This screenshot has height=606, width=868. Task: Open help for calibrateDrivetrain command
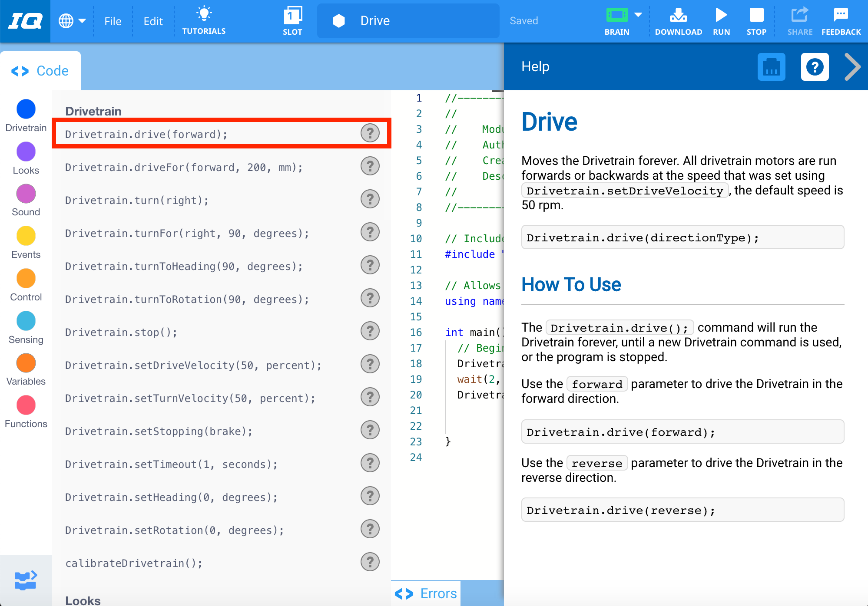[x=370, y=562]
